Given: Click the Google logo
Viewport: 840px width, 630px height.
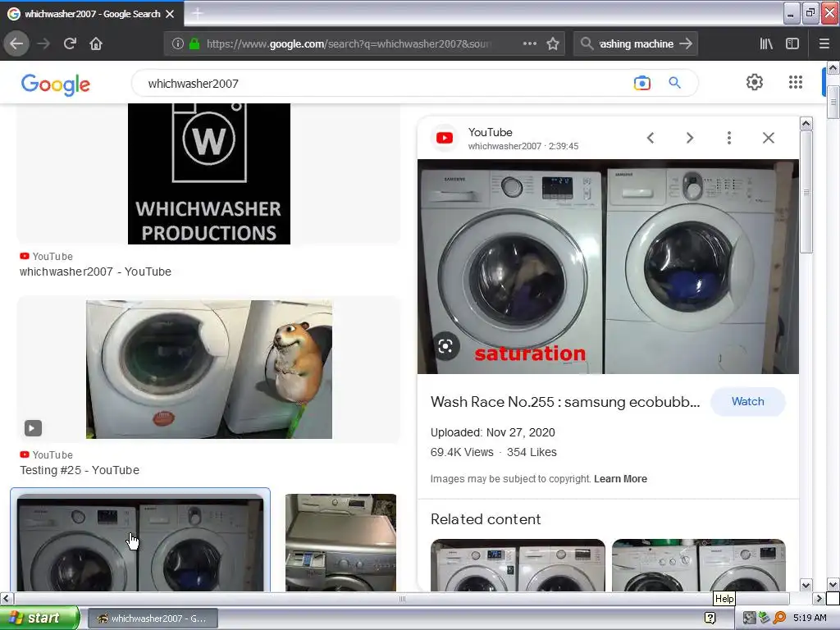Looking at the screenshot, I should pos(56,84).
